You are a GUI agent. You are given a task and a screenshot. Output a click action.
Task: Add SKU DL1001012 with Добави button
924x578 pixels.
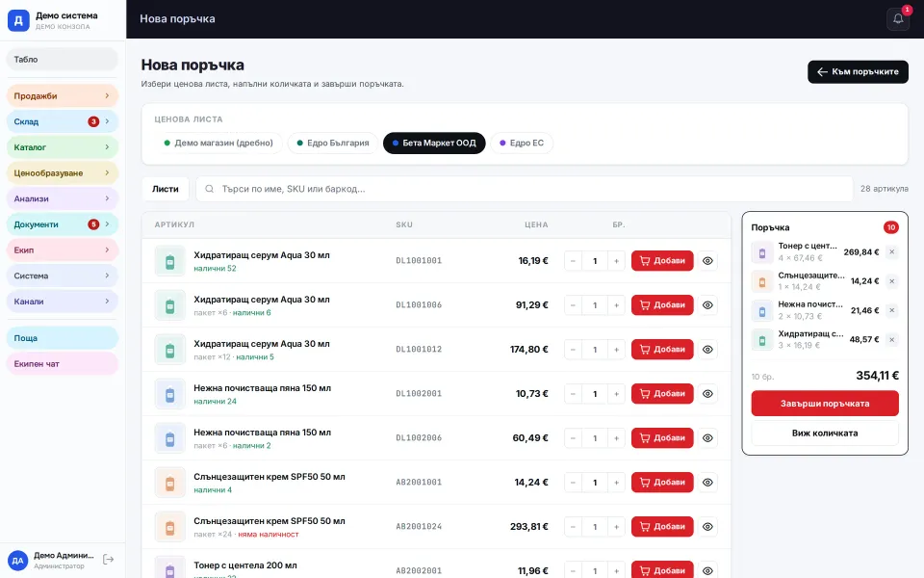(662, 349)
